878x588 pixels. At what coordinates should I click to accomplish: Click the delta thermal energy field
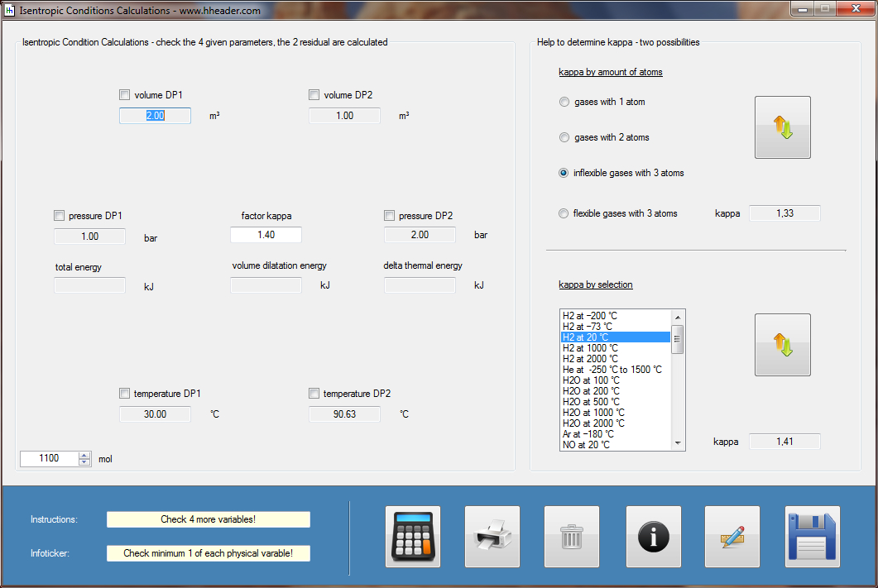click(420, 285)
